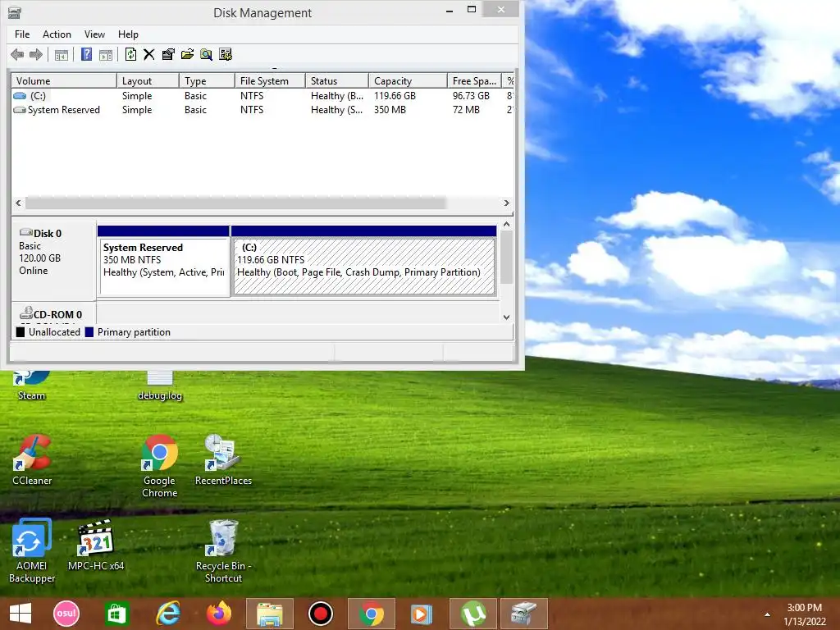Open the AOMEI Backupper desktop shortcut

tap(32, 550)
